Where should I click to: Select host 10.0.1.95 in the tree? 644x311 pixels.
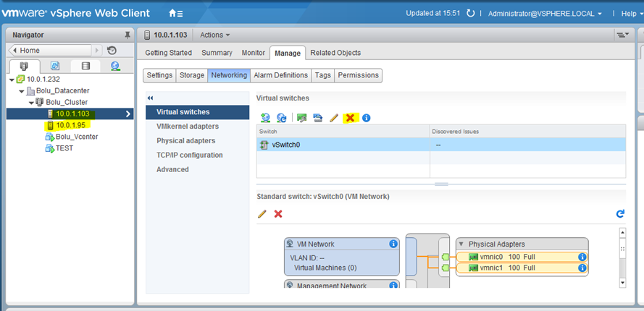click(70, 125)
